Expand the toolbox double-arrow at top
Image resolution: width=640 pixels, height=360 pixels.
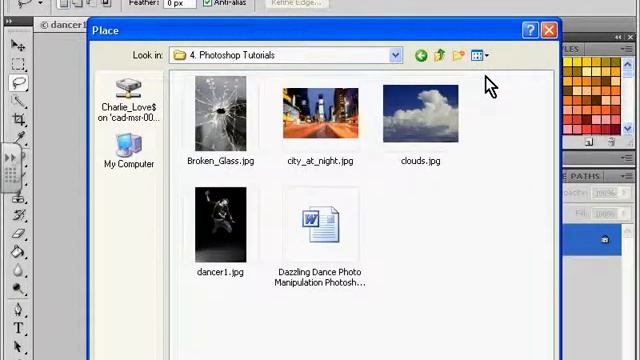9,21
